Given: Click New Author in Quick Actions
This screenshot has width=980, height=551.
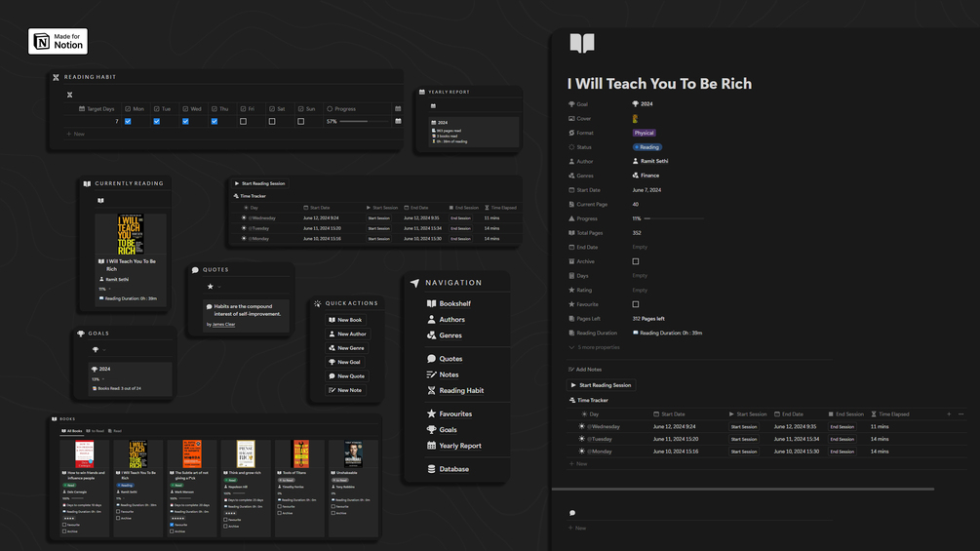Looking at the screenshot, I should coord(347,335).
